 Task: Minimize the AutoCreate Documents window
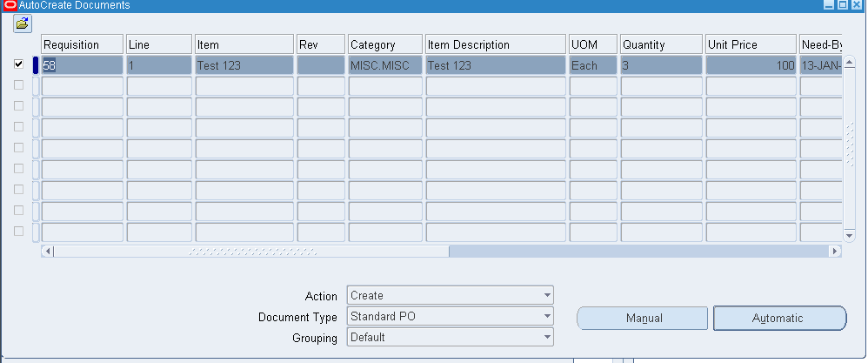(829, 5)
